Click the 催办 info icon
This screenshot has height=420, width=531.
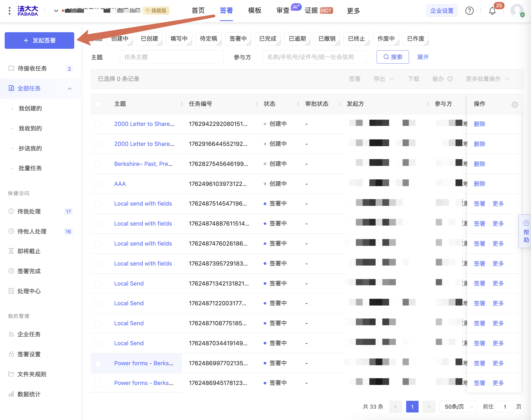(450, 79)
